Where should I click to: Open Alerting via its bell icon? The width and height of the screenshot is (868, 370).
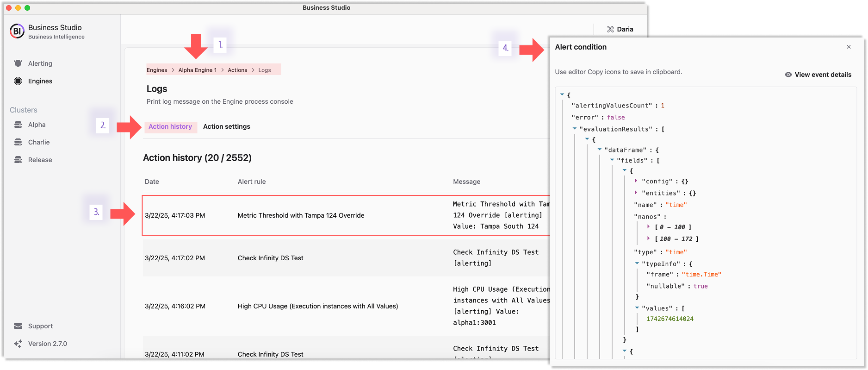coord(18,63)
